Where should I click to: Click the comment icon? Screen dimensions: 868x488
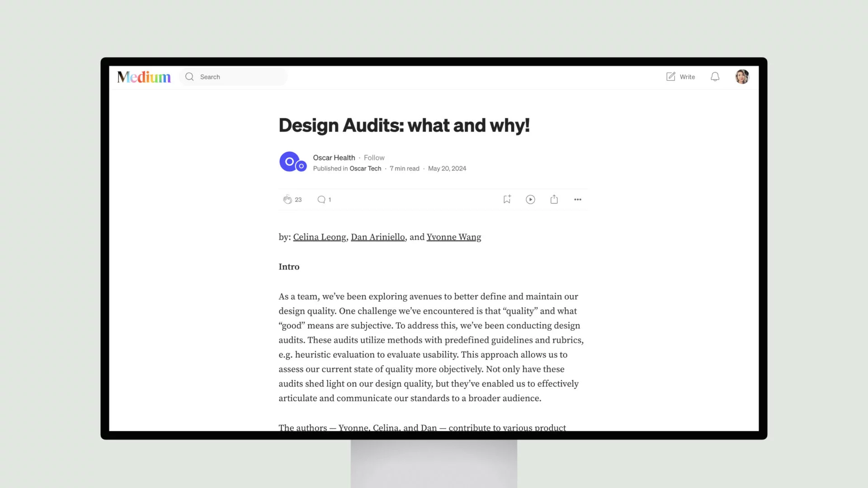pos(321,200)
